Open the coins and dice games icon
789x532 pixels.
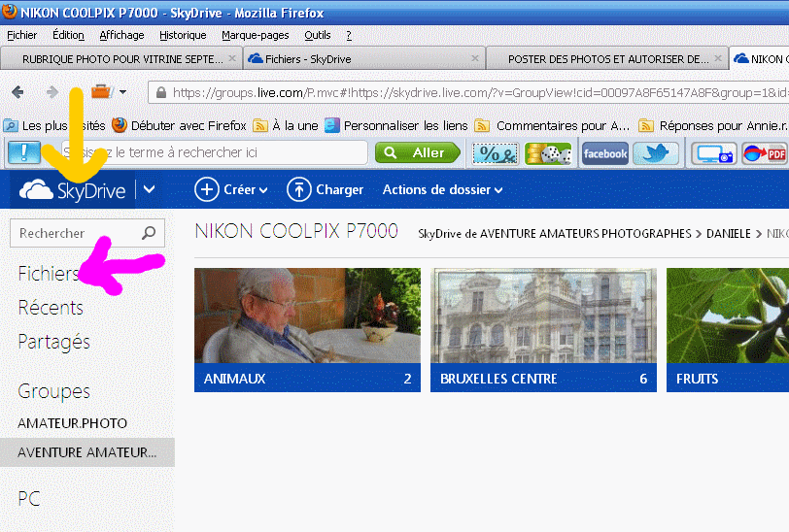548,153
